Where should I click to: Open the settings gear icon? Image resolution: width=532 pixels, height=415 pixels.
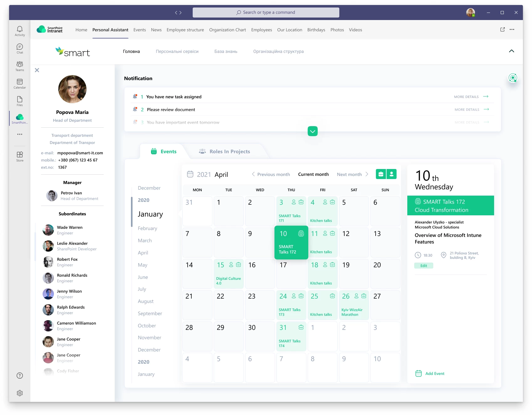pyautogui.click(x=20, y=393)
